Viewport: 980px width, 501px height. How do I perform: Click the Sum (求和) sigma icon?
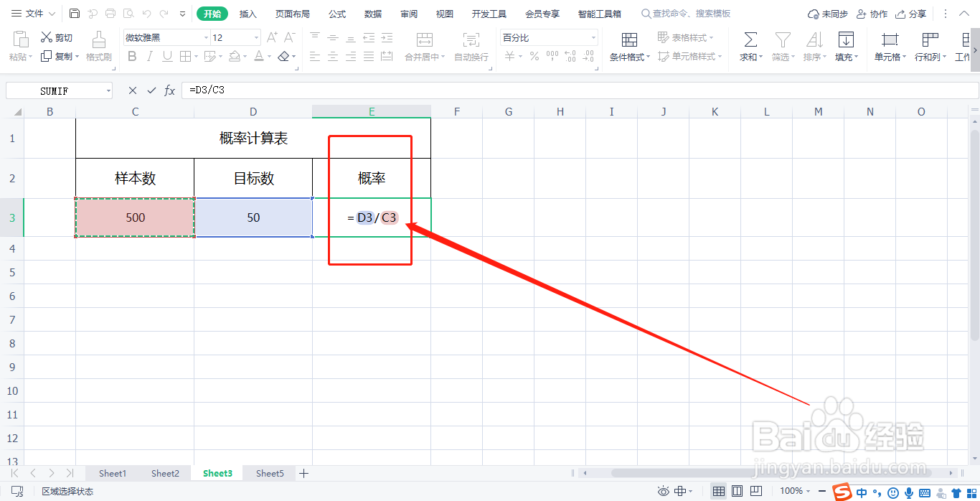click(x=750, y=39)
